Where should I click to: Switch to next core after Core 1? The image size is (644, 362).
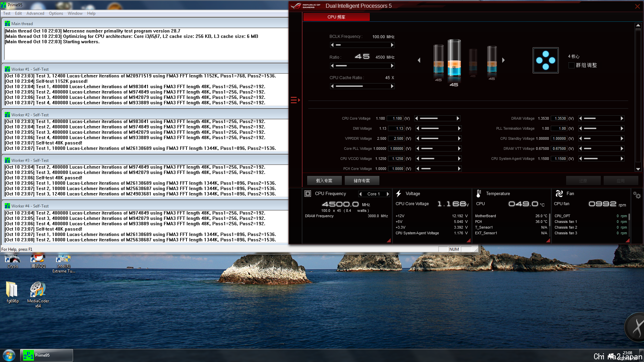388,194
